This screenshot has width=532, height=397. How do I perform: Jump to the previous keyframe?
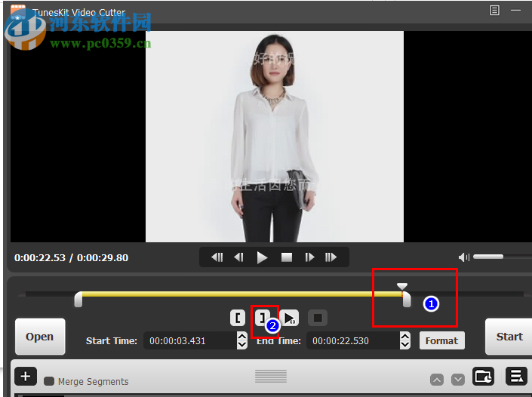pos(217,257)
